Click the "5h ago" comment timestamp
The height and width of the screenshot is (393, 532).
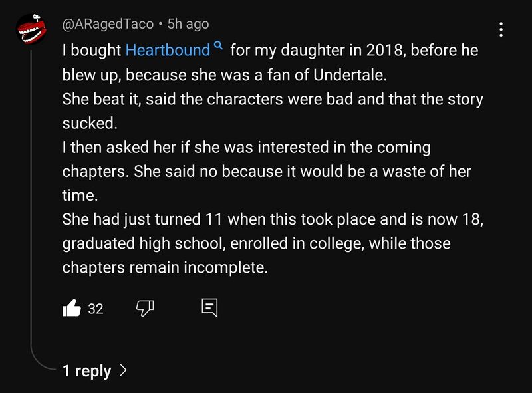tap(188, 24)
